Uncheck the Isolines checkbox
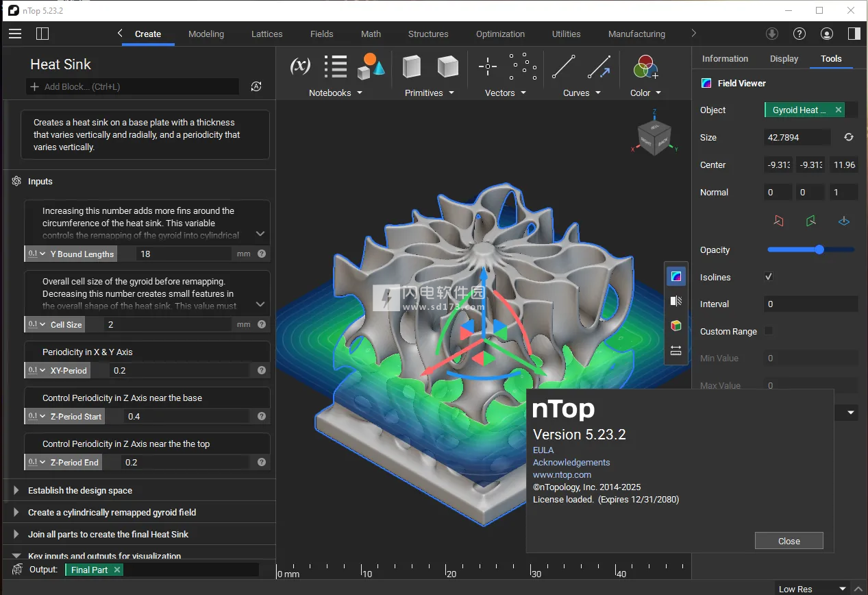The width and height of the screenshot is (868, 595). (769, 277)
